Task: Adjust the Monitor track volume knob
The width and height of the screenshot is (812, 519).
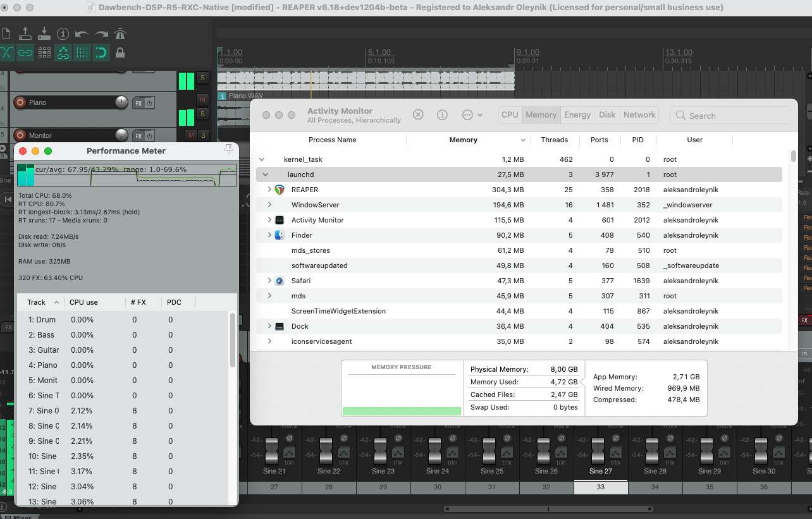Action: click(x=121, y=135)
